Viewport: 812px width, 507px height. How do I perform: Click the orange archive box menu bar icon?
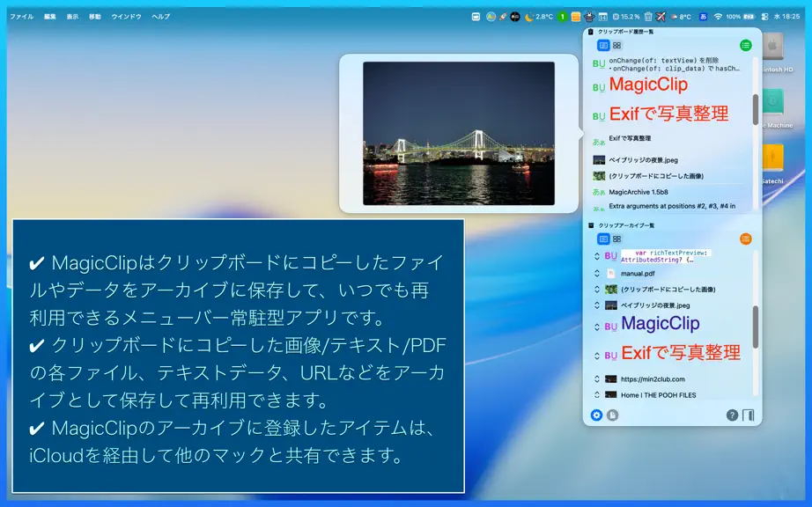click(575, 17)
